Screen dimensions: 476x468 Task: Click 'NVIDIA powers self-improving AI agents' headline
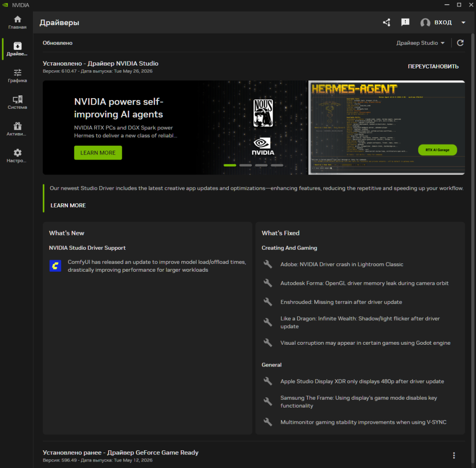tap(119, 108)
